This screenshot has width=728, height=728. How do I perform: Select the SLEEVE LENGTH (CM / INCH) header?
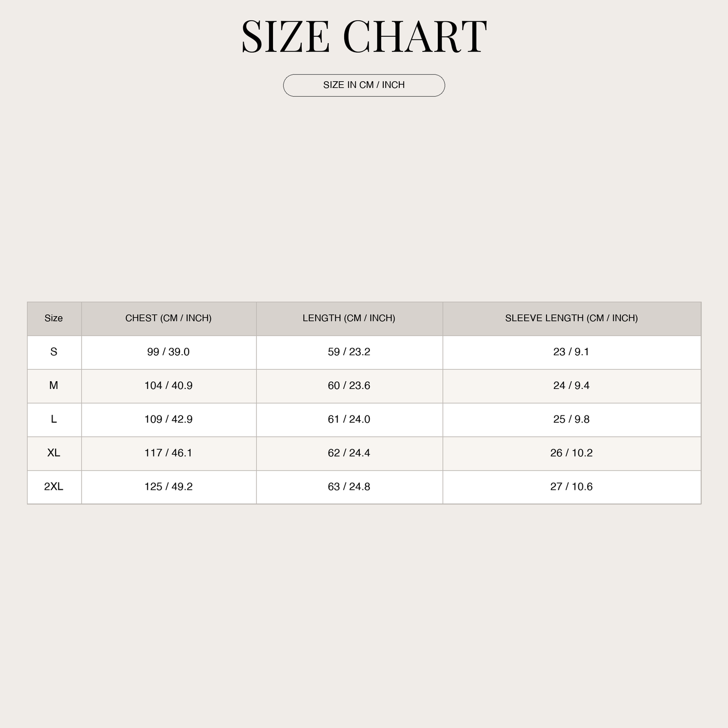point(571,318)
